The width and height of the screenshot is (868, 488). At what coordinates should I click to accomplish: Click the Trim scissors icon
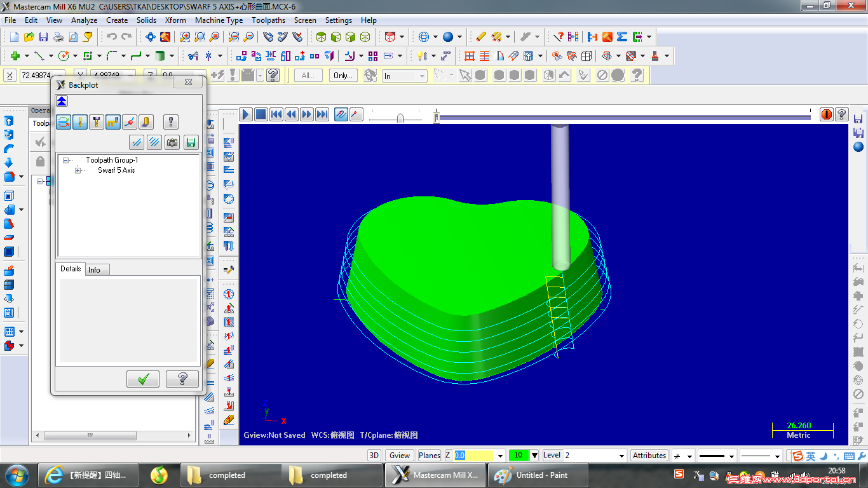pyautogui.click(x=193, y=56)
